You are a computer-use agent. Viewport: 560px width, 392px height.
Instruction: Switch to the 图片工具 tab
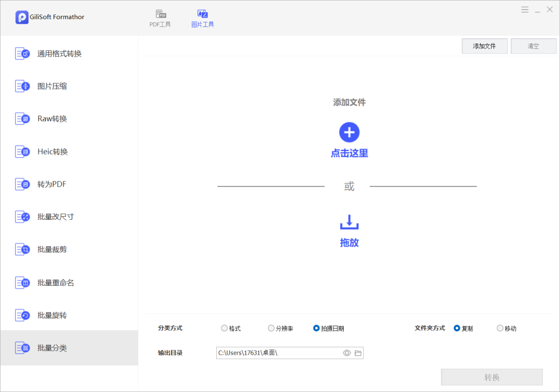202,18
